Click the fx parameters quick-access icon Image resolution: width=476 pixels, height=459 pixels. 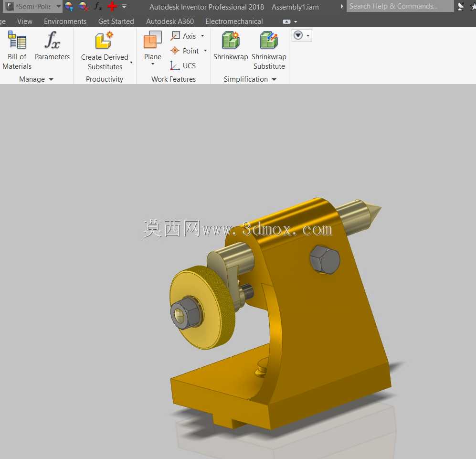[x=98, y=6]
